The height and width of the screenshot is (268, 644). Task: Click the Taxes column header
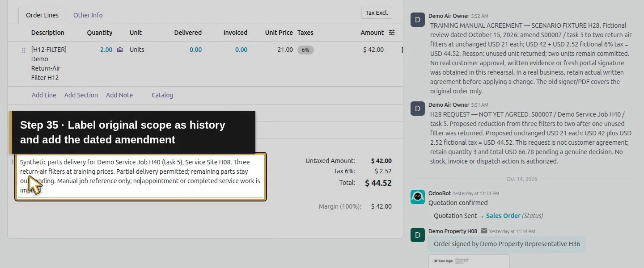(305, 33)
